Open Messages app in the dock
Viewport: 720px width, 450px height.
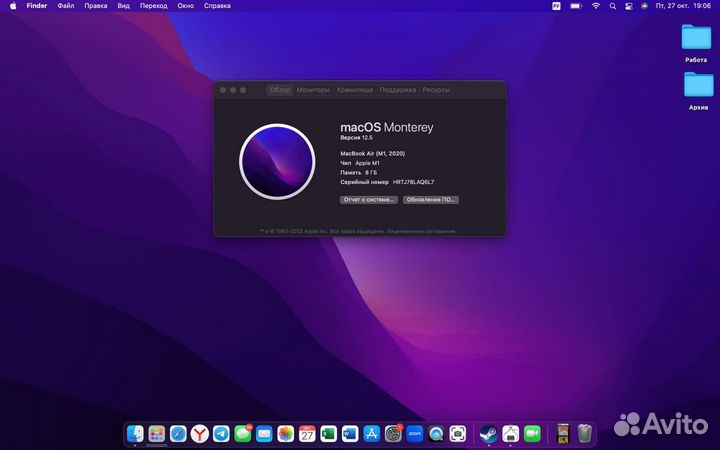pos(243,433)
